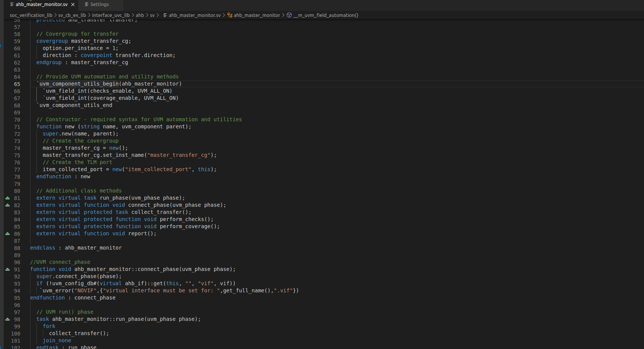Switch to the Settings tab
Image resolution: width=644 pixels, height=349 pixels.
[x=99, y=5]
